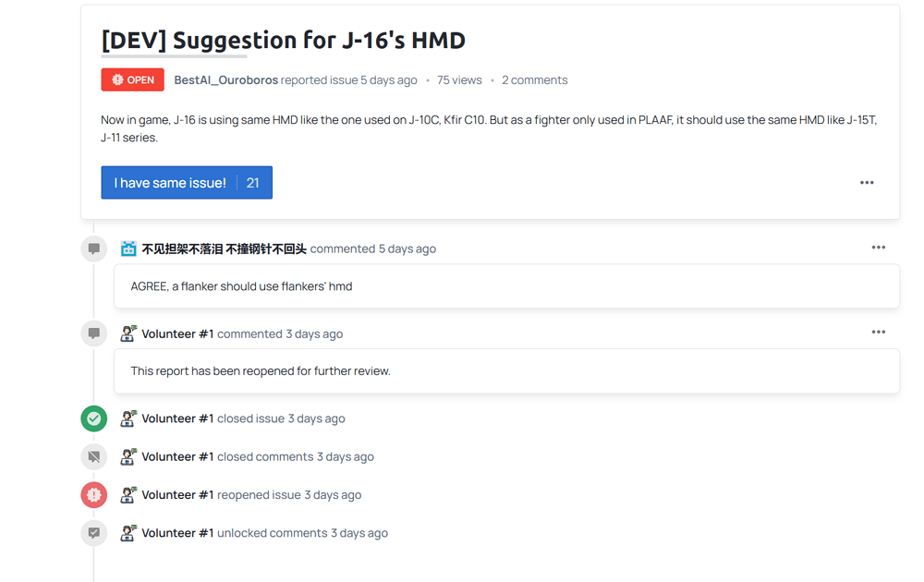The image size is (924, 582).
Task: Click Chinese username commenter's blue avatar icon
Action: pos(128,249)
